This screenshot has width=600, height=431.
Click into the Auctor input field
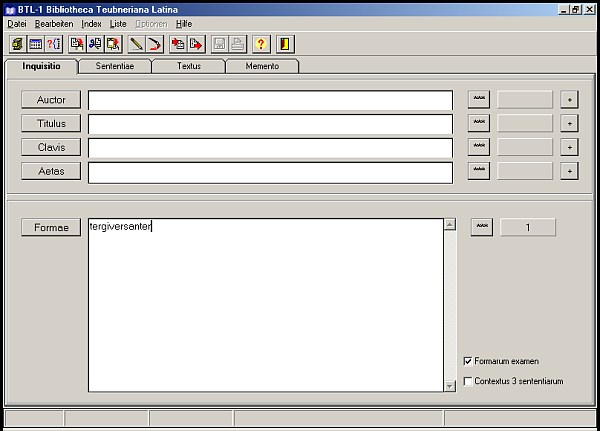(270, 100)
